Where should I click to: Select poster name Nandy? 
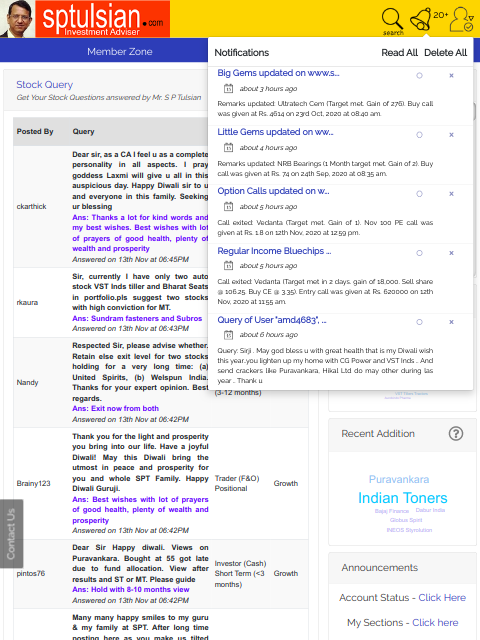[27, 382]
